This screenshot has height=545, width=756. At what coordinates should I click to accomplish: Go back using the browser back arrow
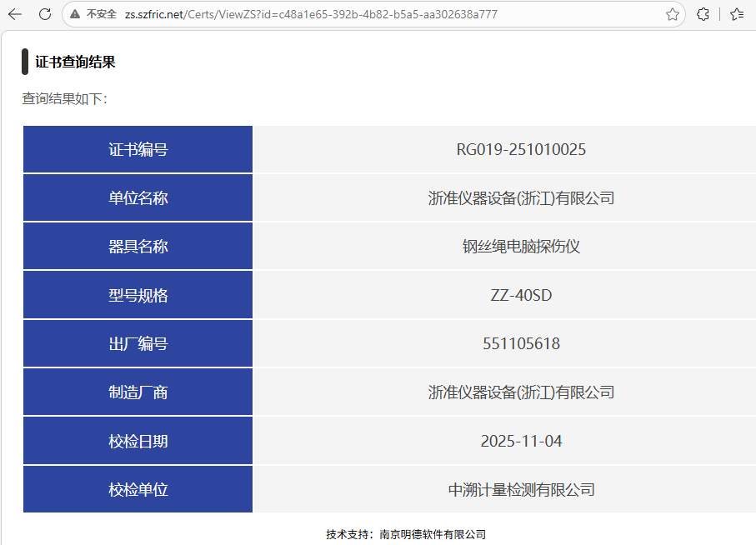[15, 14]
